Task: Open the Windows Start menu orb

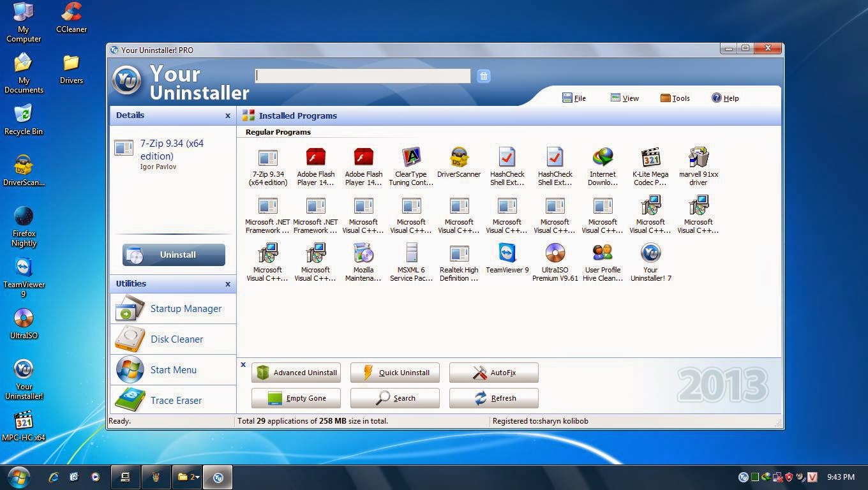Action: 19,477
